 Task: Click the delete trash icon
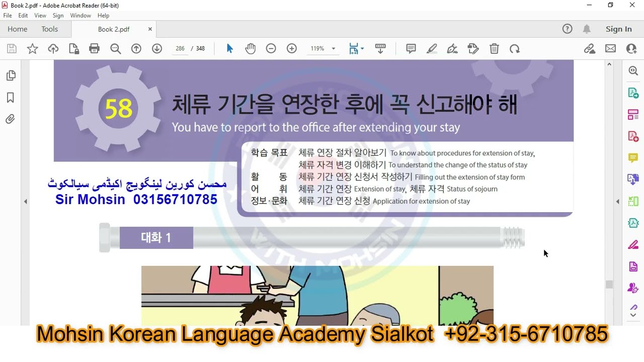494,49
